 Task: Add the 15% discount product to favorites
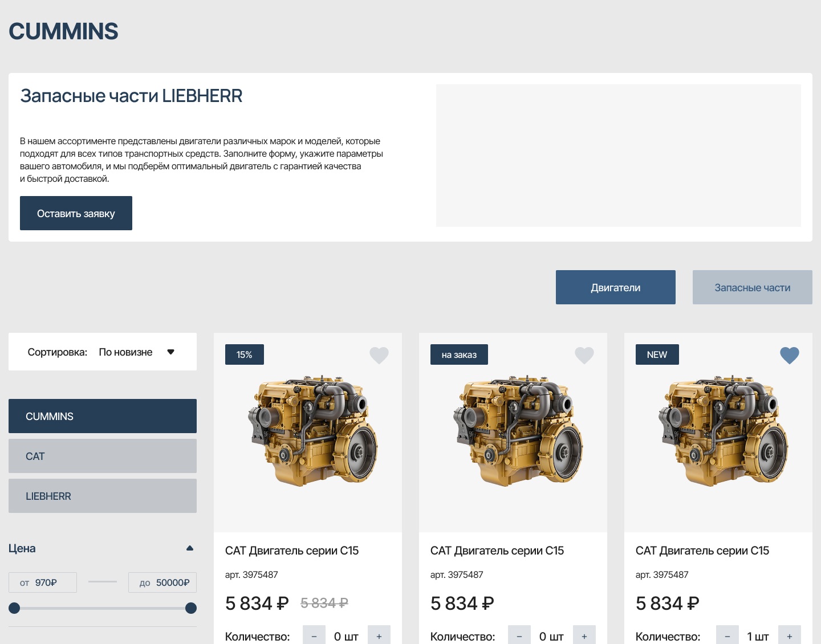(x=379, y=355)
